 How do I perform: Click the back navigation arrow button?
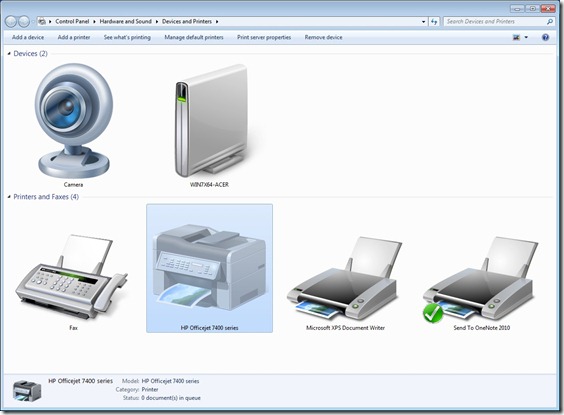[x=11, y=22]
